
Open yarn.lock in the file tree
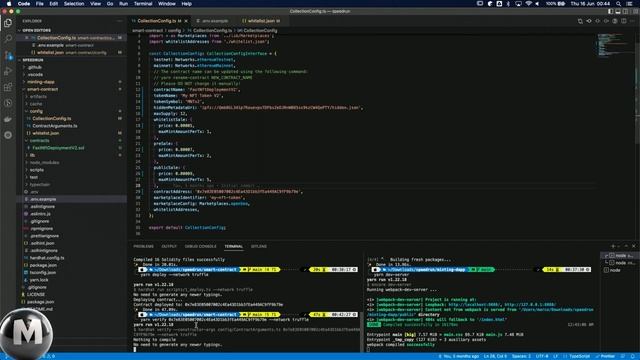pos(39,280)
